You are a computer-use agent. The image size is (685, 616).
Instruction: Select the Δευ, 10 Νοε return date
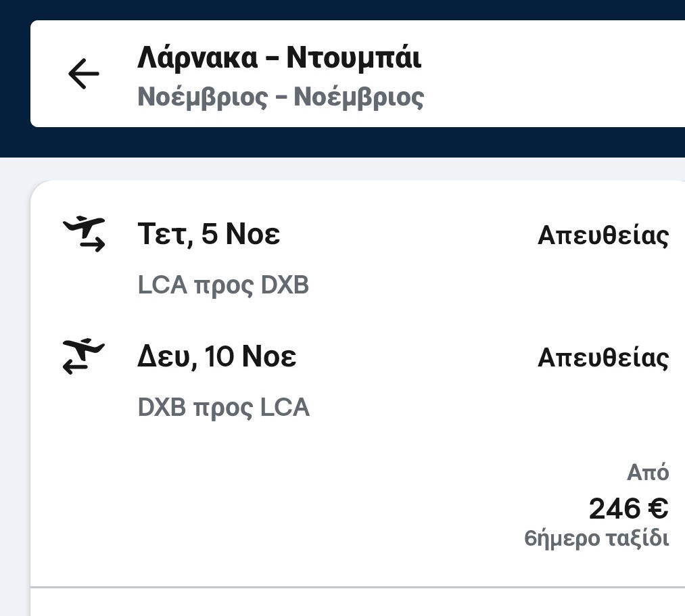(x=216, y=356)
